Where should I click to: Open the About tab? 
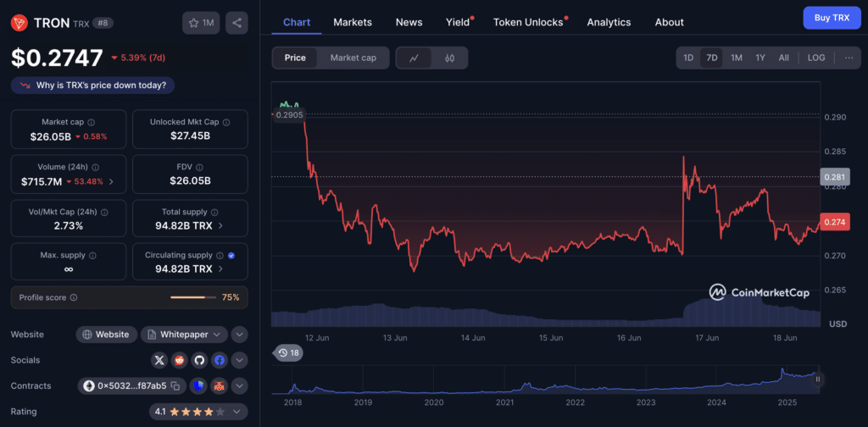[x=670, y=22]
